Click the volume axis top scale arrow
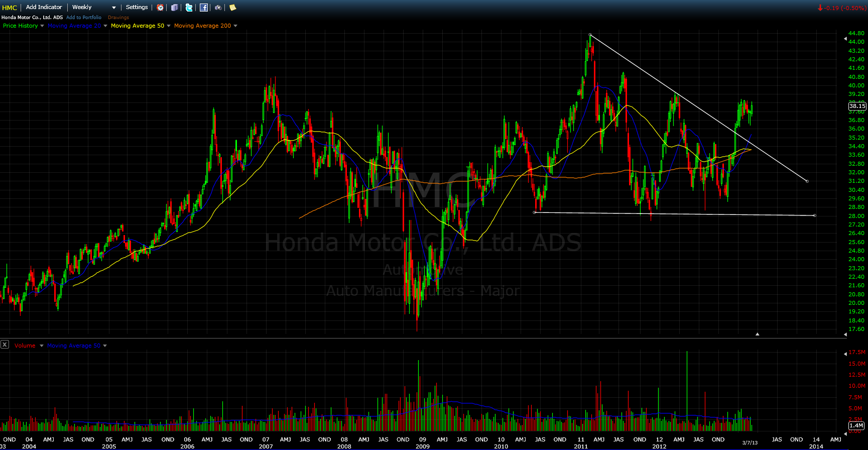 [x=845, y=354]
